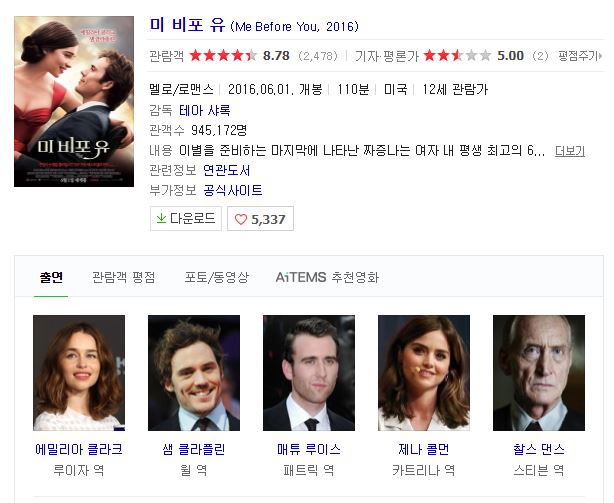
Task: Click the critic star rating icons
Action: click(x=457, y=56)
